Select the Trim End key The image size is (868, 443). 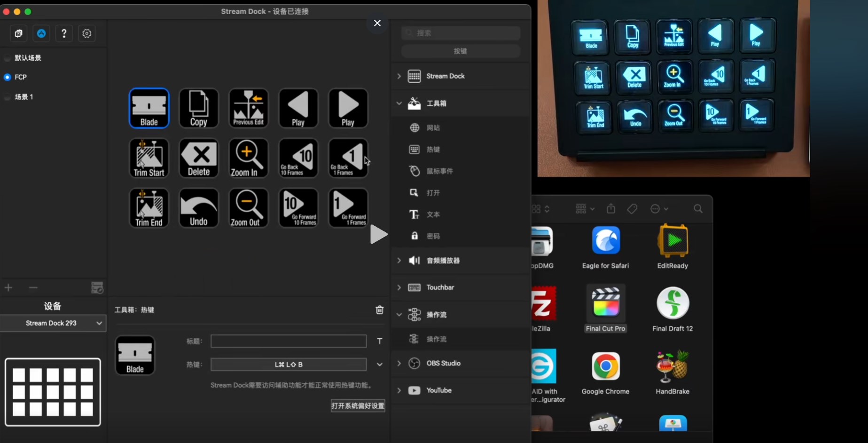point(149,208)
